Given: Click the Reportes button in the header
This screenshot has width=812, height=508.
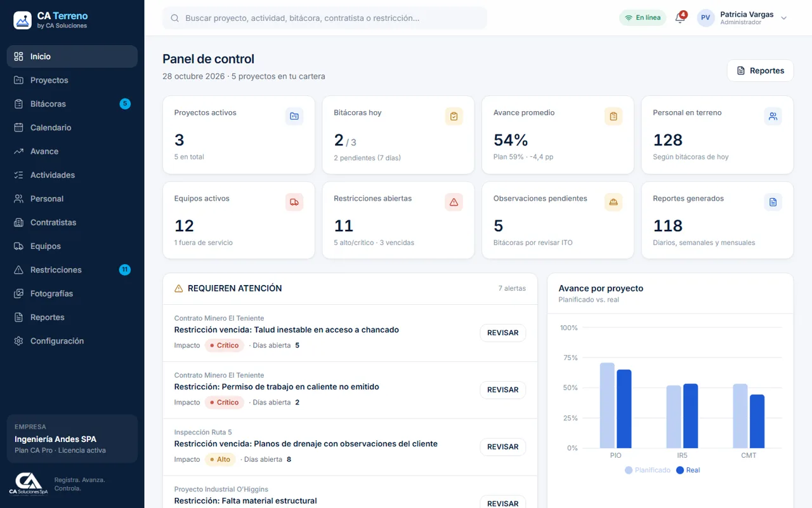Looking at the screenshot, I should 760,70.
